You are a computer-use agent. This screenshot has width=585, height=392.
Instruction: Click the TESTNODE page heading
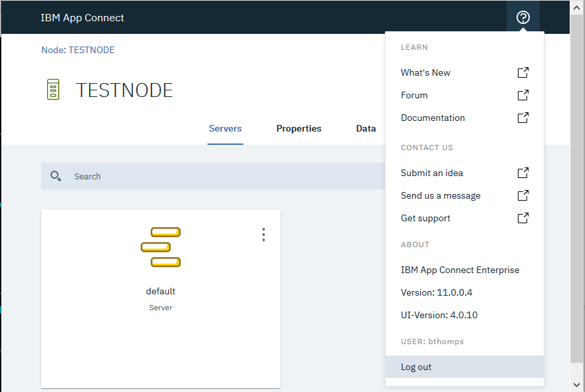pyautogui.click(x=124, y=90)
